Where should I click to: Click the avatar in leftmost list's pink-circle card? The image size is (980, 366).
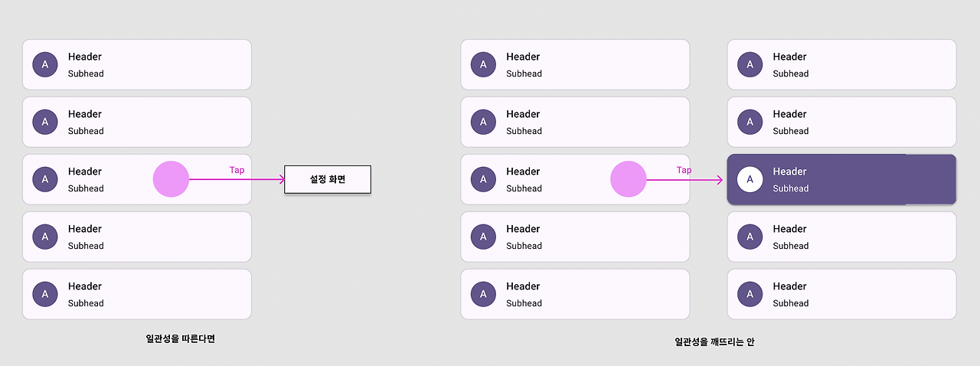coord(45,179)
